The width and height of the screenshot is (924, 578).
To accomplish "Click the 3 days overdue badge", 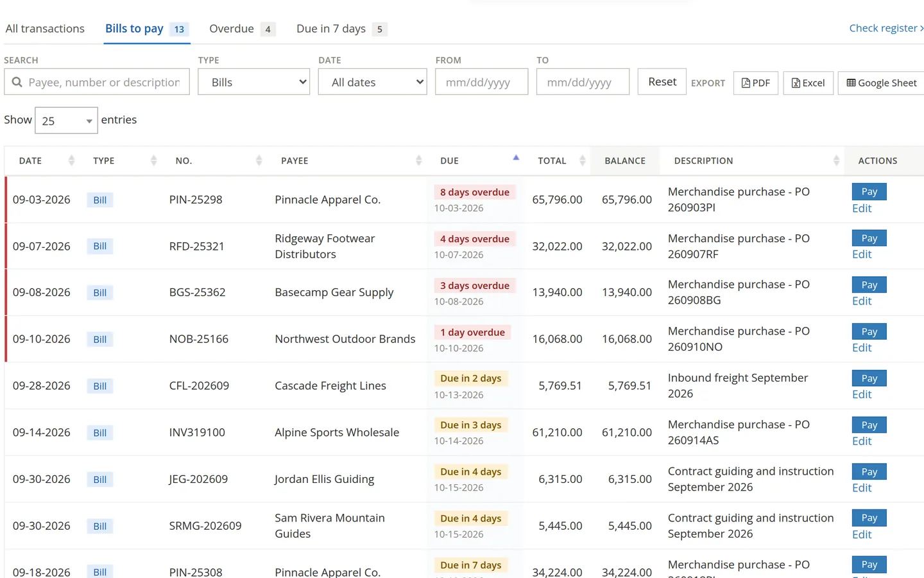I will point(475,286).
